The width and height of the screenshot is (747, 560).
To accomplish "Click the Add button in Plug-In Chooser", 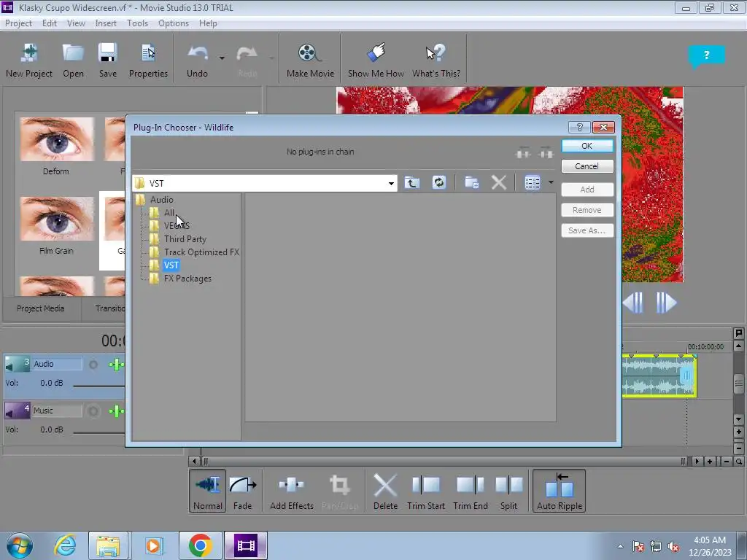I will point(587,190).
